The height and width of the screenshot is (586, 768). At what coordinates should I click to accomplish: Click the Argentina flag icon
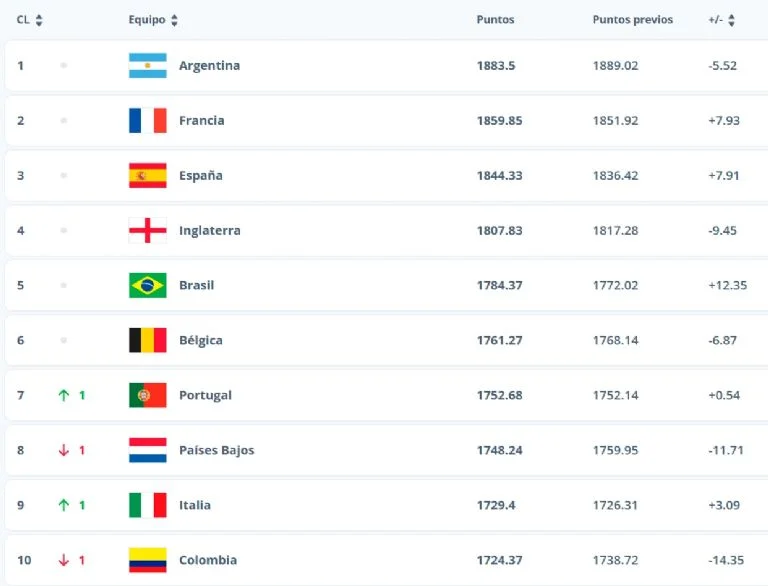click(147, 66)
